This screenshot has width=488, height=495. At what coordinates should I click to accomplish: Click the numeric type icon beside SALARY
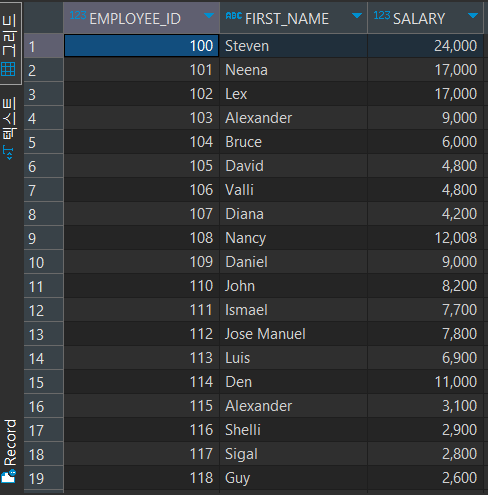click(382, 15)
